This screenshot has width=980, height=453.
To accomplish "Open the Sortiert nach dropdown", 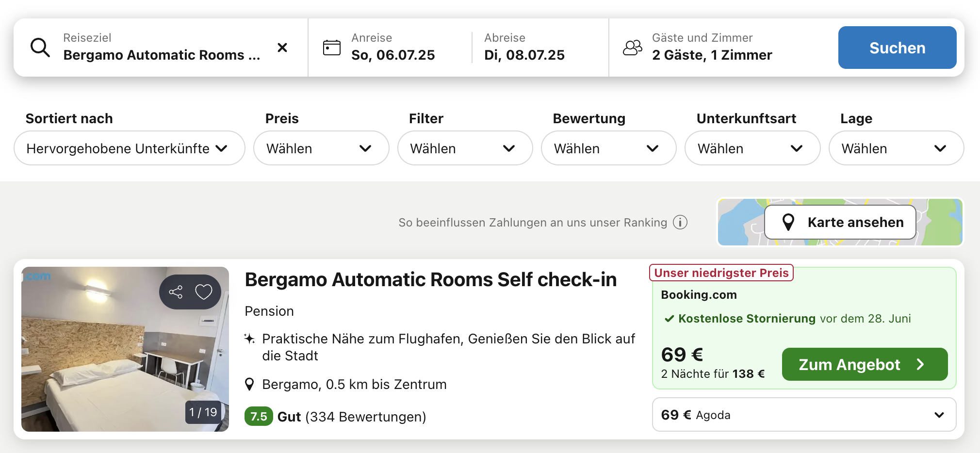I will [130, 148].
